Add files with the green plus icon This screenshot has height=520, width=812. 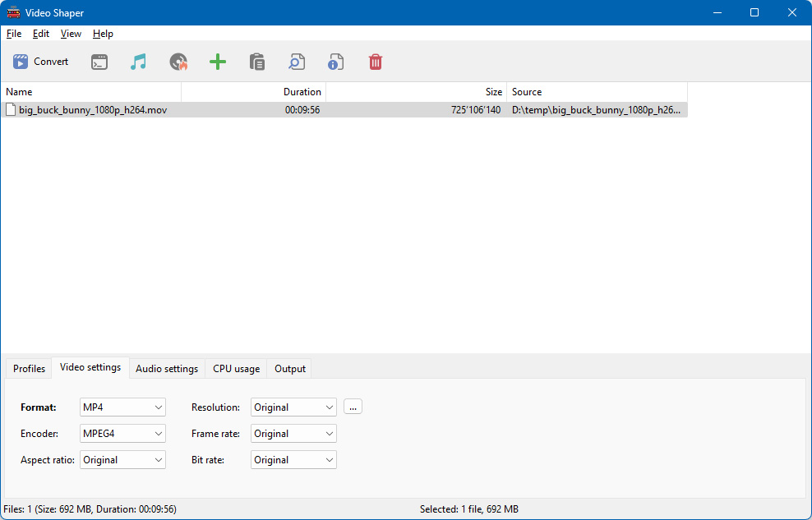point(218,62)
